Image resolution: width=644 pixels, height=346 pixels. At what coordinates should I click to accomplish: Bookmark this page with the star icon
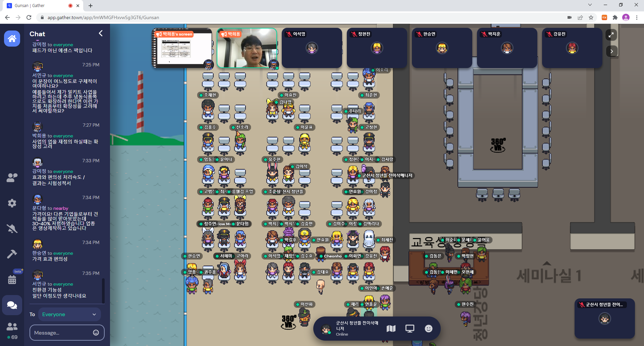(591, 17)
